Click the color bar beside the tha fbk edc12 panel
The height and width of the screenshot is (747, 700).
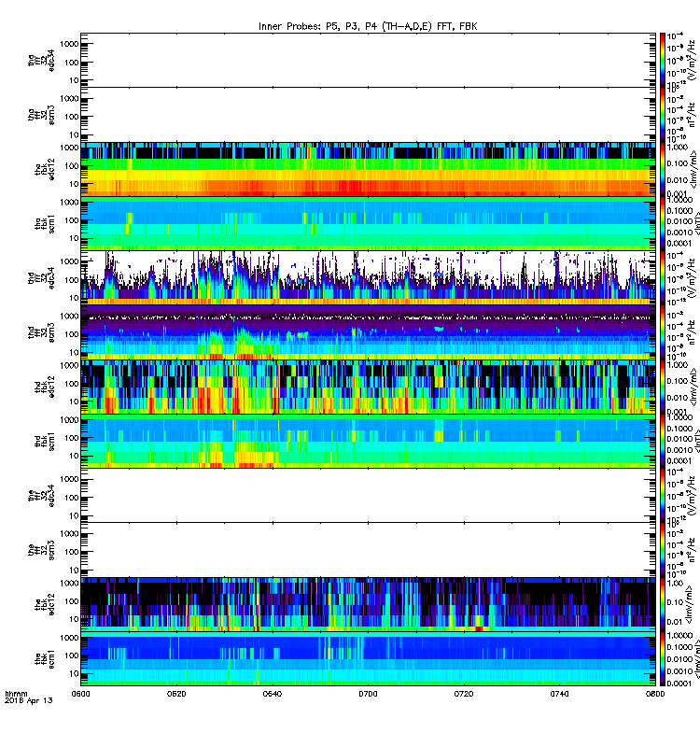[662, 169]
